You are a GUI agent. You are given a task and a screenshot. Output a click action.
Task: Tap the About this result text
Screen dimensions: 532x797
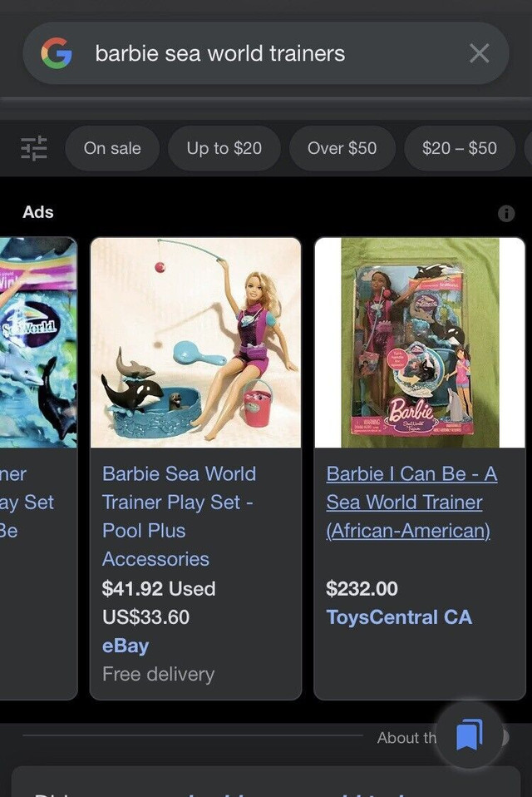click(406, 738)
